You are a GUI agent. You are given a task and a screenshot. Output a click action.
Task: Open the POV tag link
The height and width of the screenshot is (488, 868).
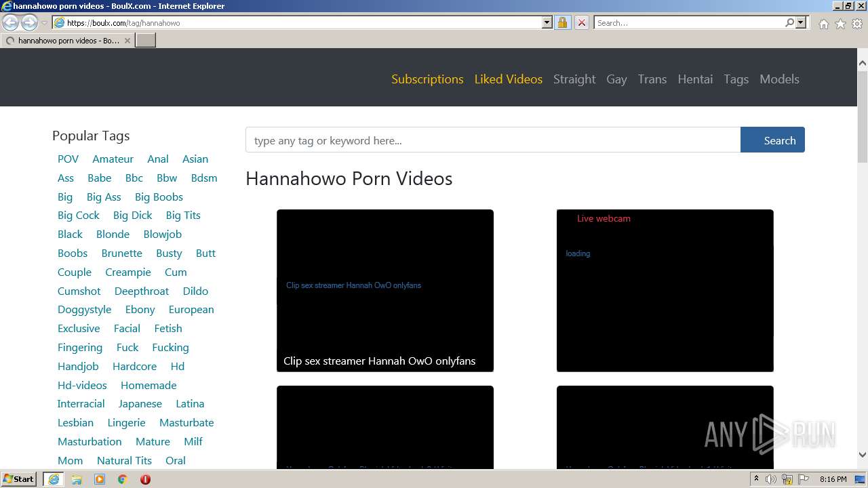(x=68, y=159)
